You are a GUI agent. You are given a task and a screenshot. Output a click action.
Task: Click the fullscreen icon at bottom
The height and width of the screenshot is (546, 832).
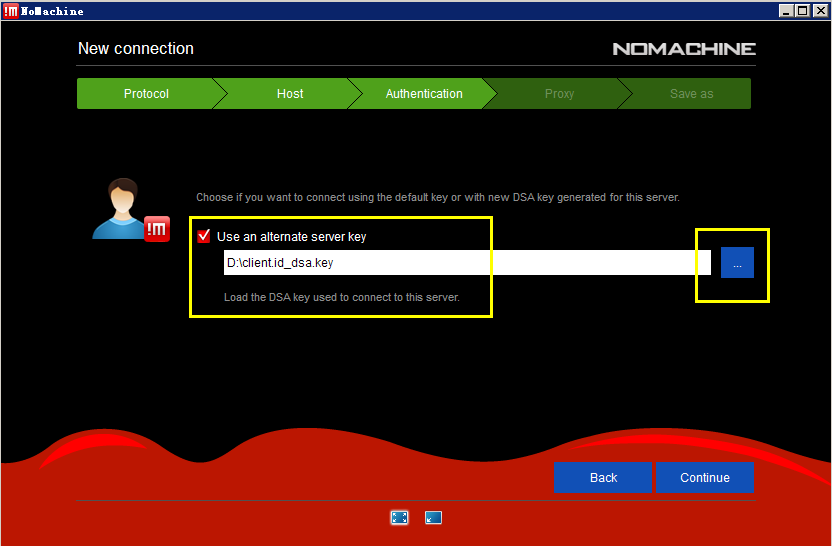(400, 518)
